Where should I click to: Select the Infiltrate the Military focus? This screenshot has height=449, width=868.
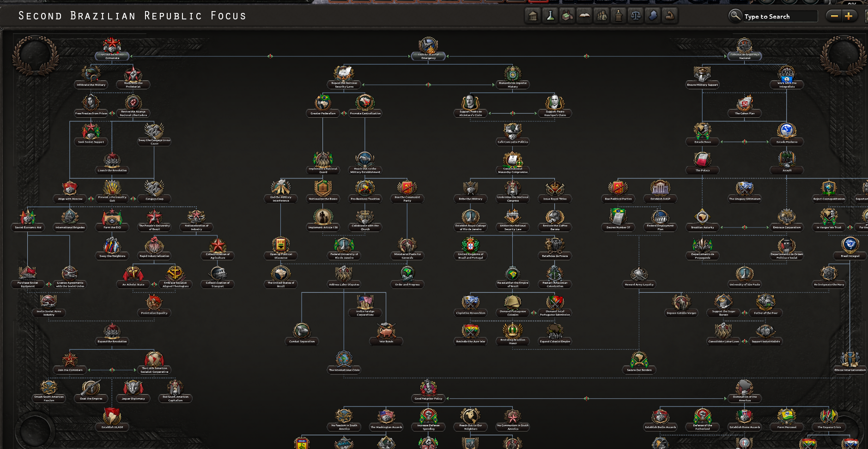click(x=91, y=78)
